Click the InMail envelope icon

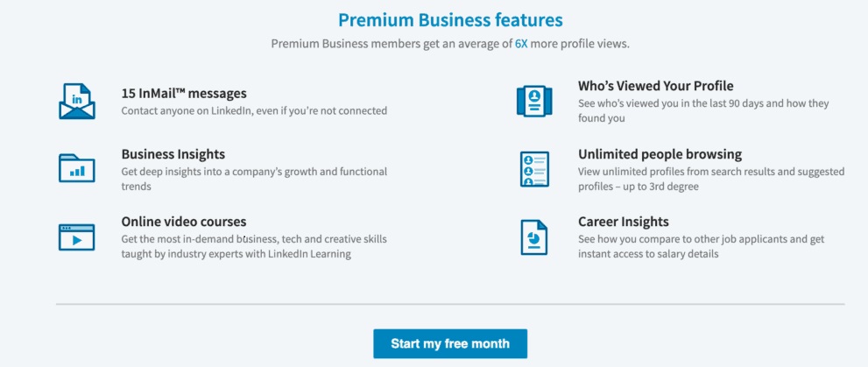click(x=76, y=101)
